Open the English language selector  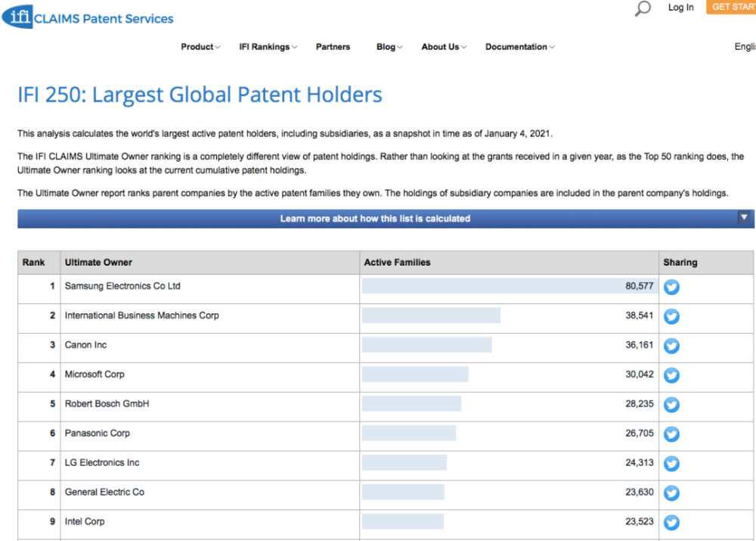coord(745,47)
